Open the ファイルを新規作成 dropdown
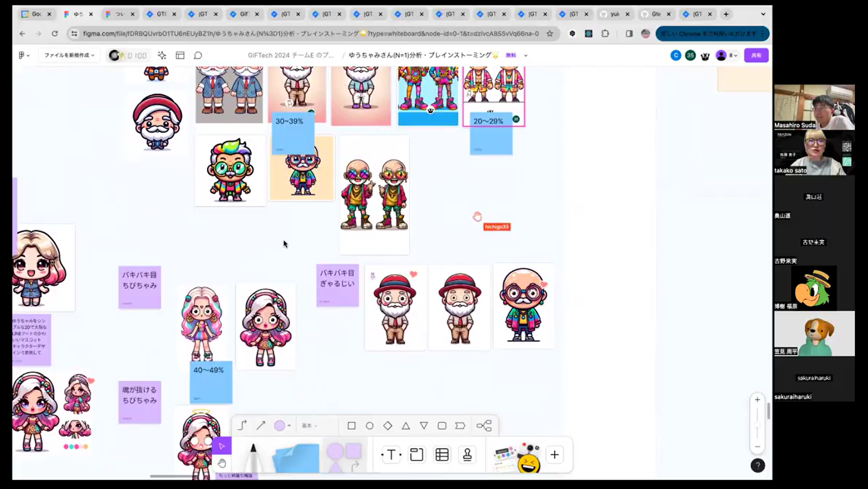 point(69,55)
